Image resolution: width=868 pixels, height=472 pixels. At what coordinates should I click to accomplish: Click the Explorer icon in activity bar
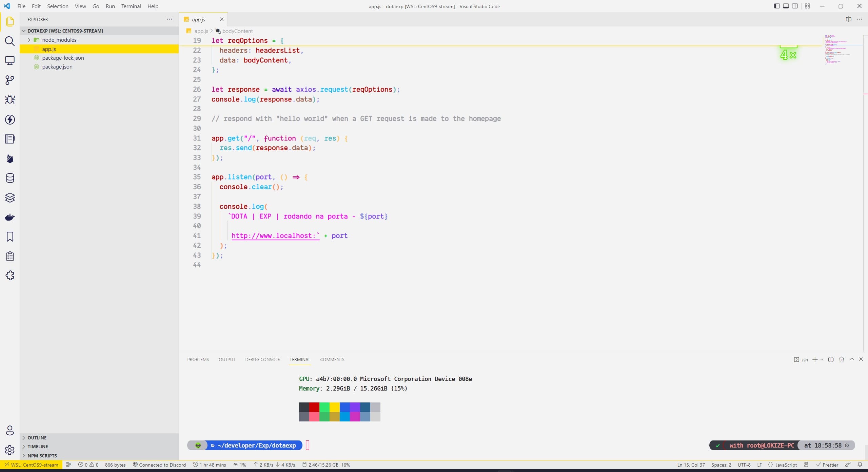coord(10,21)
